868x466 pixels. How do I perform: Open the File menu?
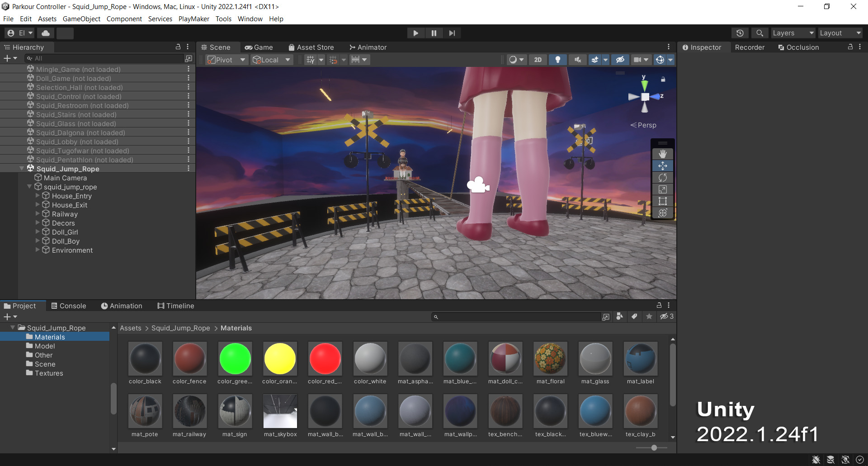8,19
